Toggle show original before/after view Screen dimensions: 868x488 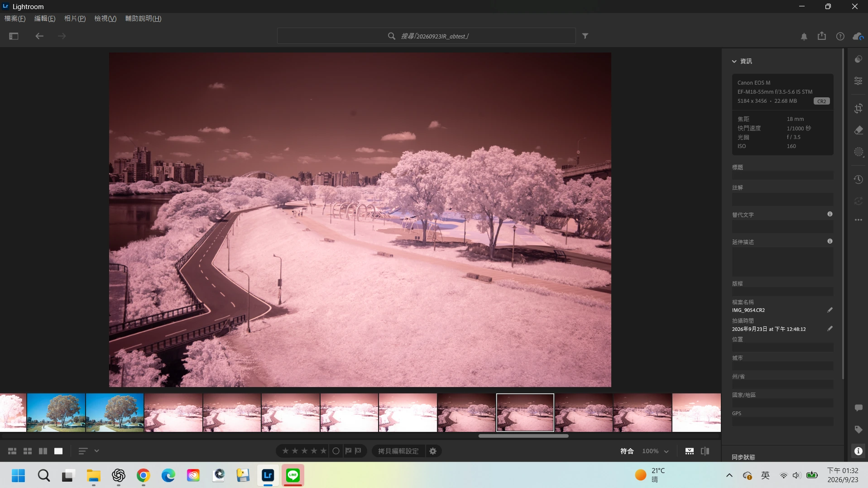coord(705,451)
